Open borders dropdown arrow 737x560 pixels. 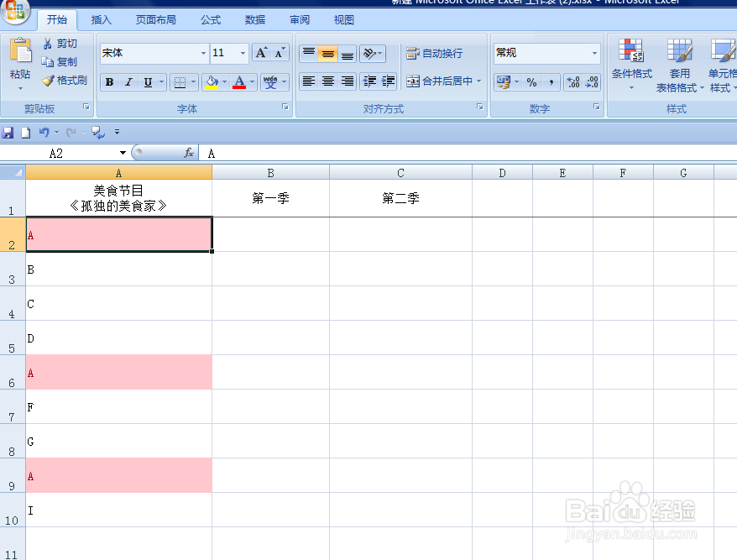point(193,82)
